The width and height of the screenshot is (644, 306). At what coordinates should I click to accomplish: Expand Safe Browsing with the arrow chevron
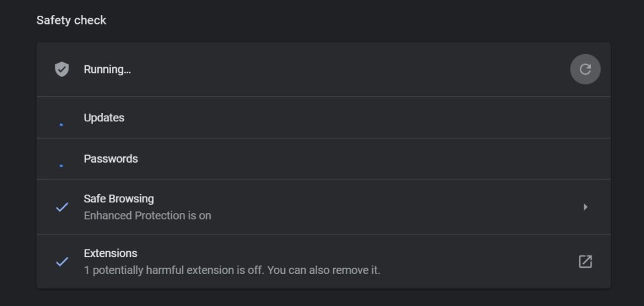586,207
